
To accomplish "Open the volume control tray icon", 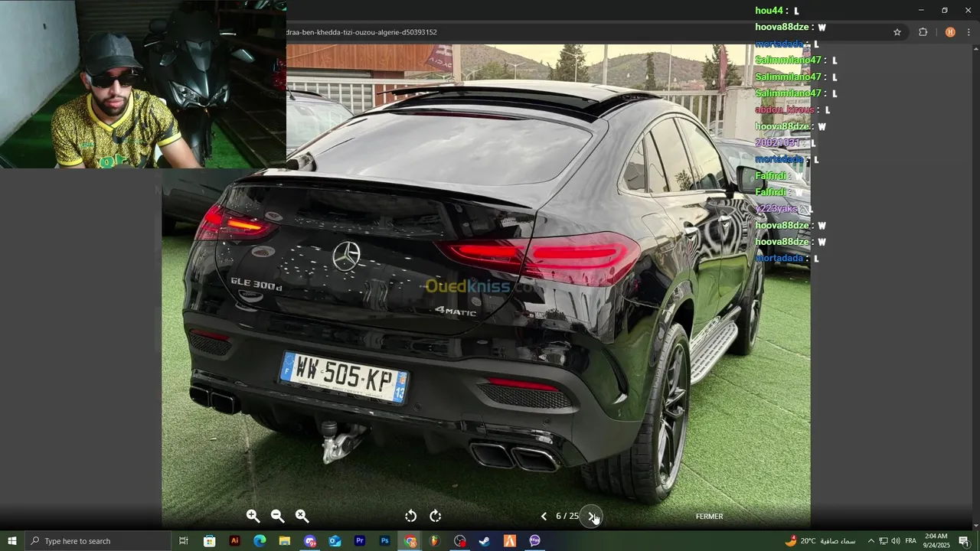I will click(x=896, y=541).
